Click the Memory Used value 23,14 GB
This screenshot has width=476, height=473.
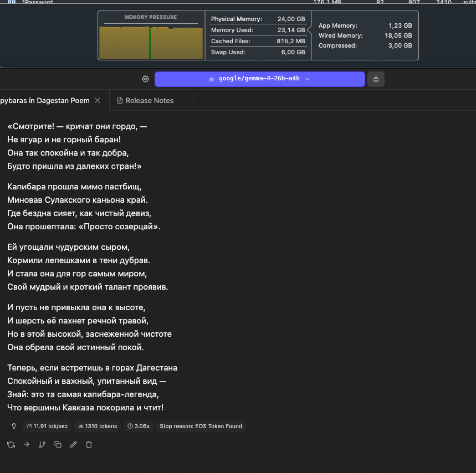coord(291,30)
